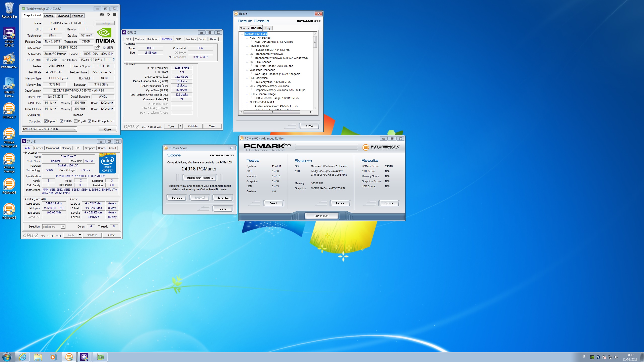Screen dimensions: 644x362
Task: Open the Log tab in Result Details
Action: (268, 28)
